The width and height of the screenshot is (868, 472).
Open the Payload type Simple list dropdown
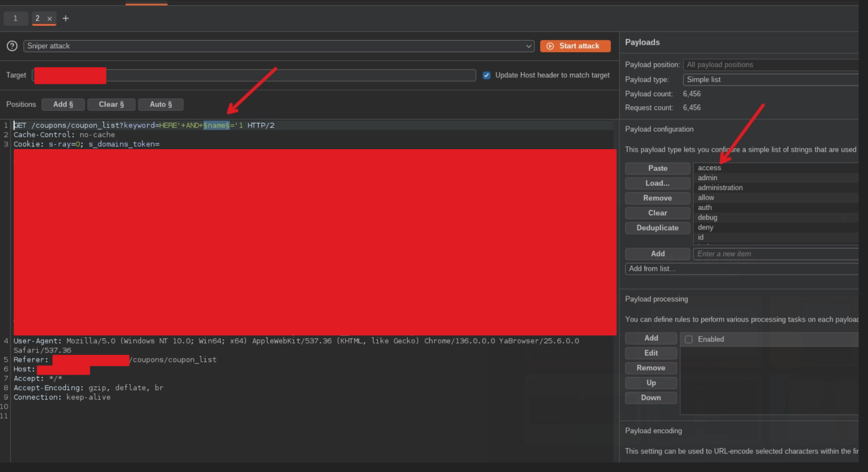tap(771, 79)
